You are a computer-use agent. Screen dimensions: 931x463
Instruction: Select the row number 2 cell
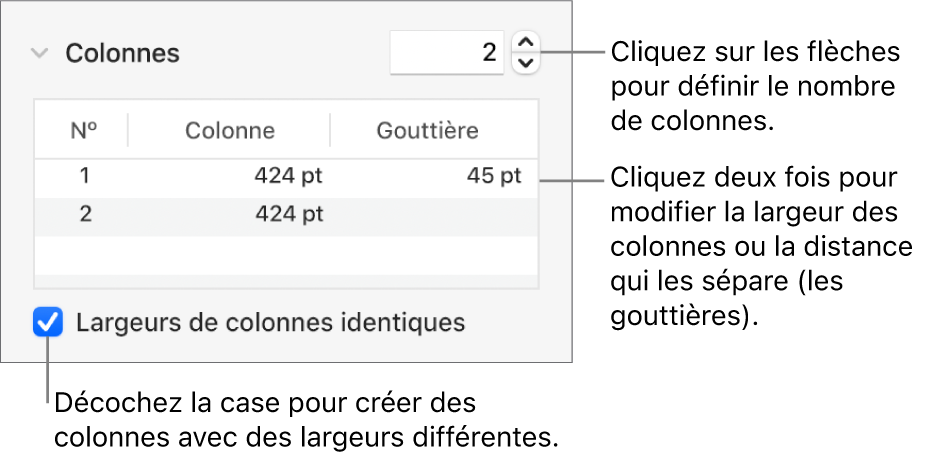tap(85, 214)
